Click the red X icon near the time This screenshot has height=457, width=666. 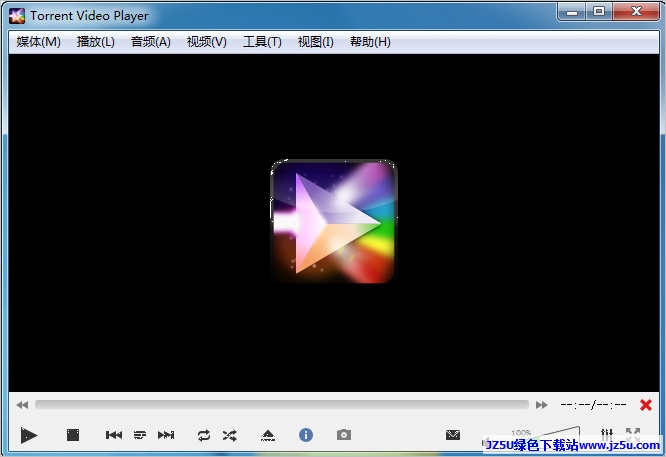646,405
